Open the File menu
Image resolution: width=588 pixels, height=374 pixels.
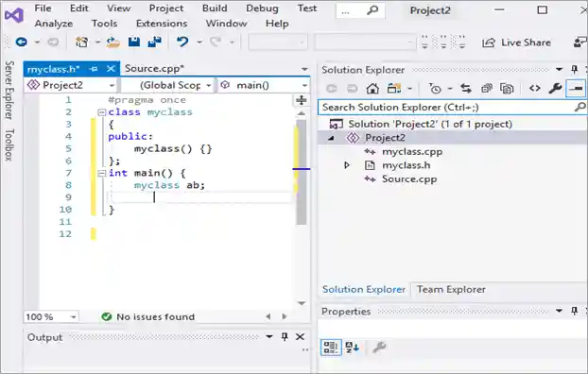coord(43,8)
